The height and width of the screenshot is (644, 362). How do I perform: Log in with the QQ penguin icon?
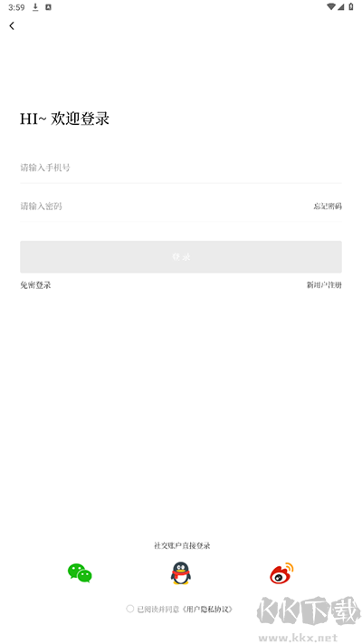pos(181,573)
